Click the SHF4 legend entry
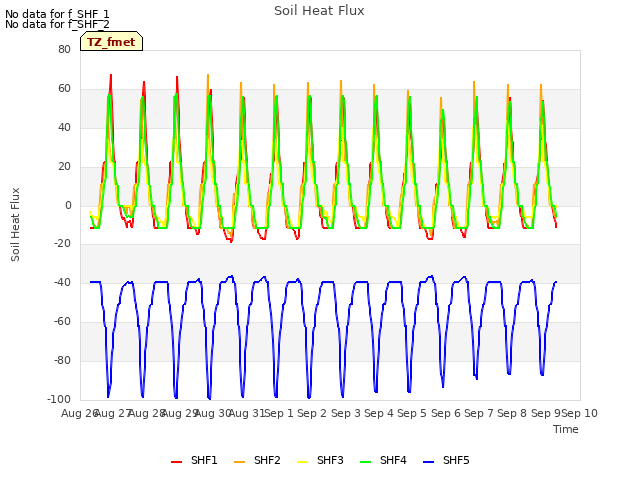The width and height of the screenshot is (640, 480). [x=383, y=460]
